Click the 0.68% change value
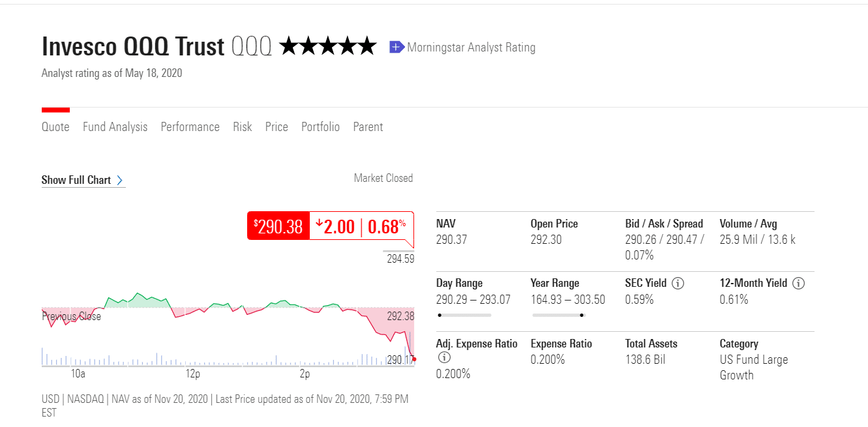Image resolution: width=868 pixels, height=427 pixels. click(x=387, y=226)
